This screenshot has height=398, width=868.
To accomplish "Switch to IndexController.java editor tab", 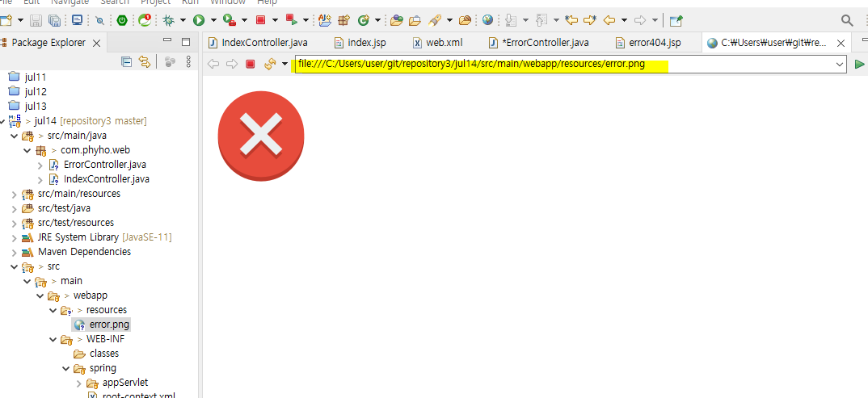I will [258, 43].
